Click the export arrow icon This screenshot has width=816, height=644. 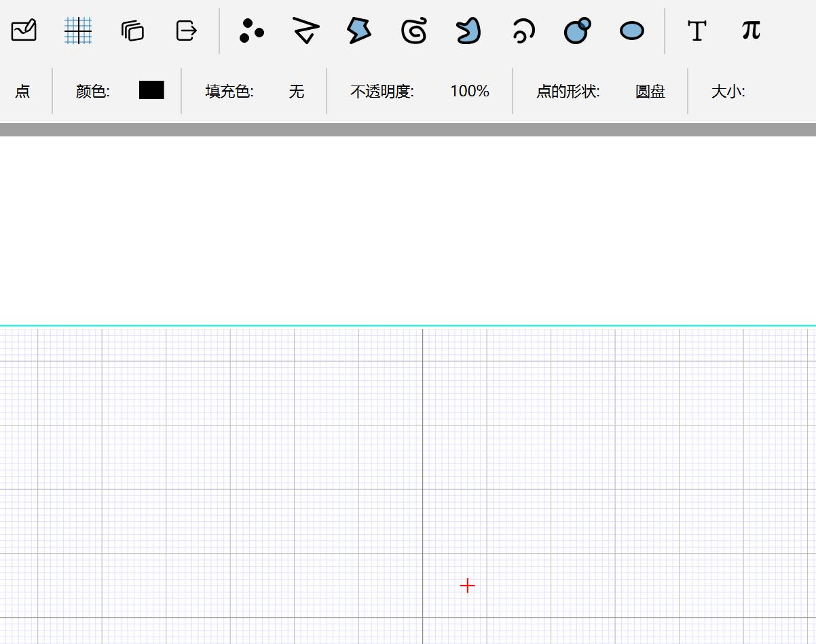click(x=186, y=31)
